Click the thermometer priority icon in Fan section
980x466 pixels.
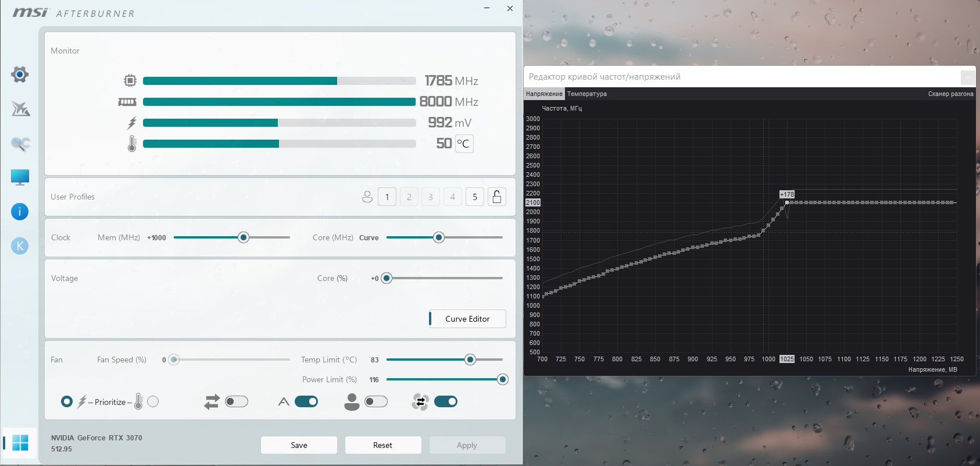click(x=138, y=401)
